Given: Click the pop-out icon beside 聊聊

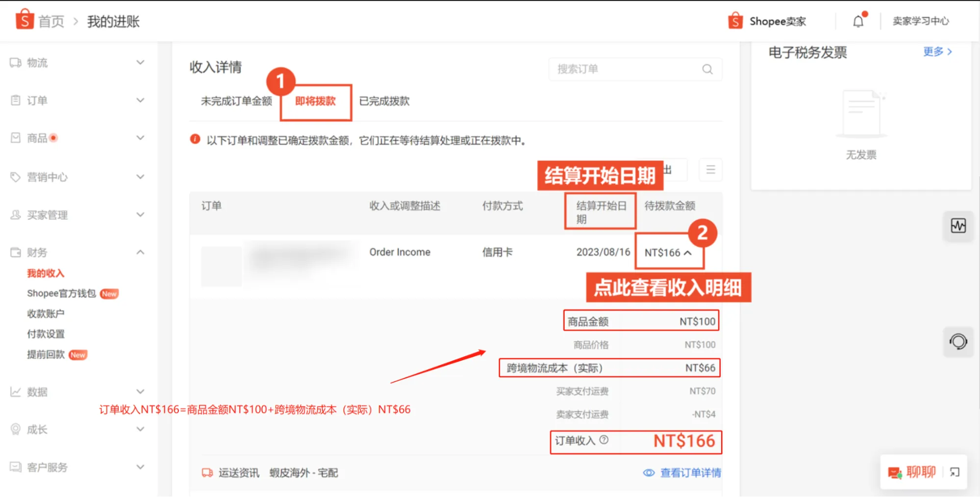Looking at the screenshot, I should 955,472.
